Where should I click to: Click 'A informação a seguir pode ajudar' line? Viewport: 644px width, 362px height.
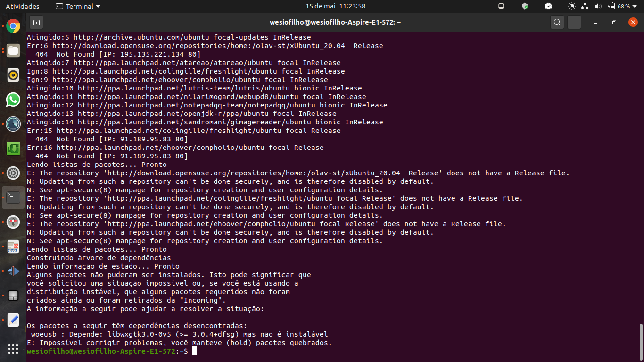pos(146,309)
